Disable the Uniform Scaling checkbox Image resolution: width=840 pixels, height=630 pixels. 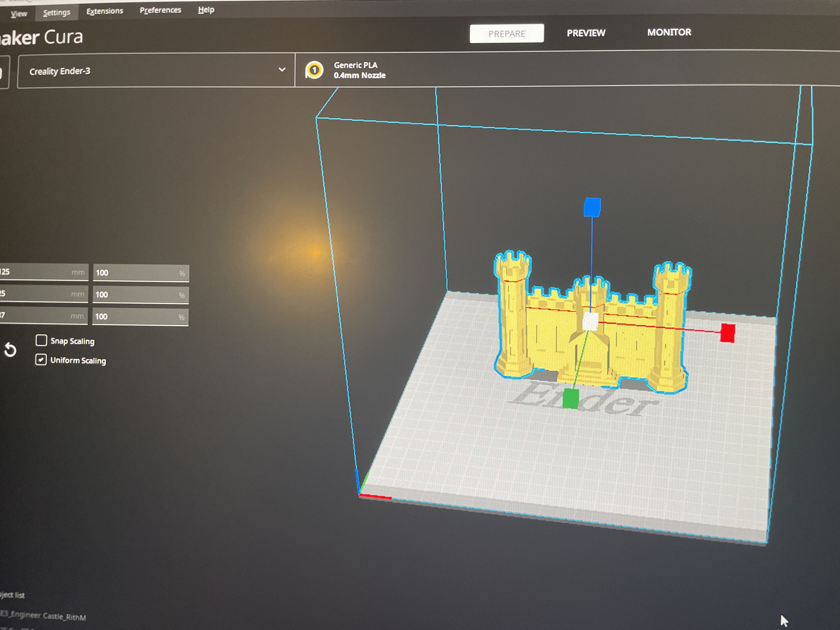click(41, 359)
